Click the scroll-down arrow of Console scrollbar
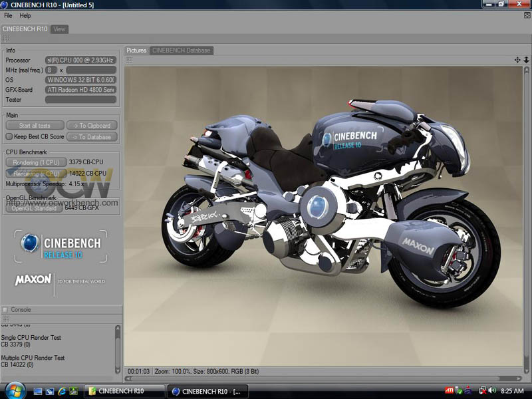Screen dimensions: 532x399 pyautogui.click(x=118, y=371)
